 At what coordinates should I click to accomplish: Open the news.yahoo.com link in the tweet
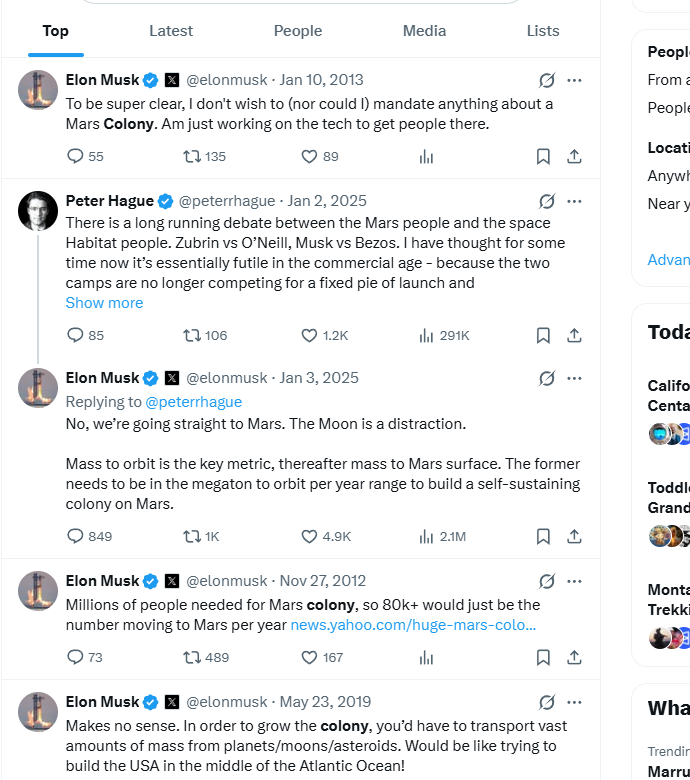point(413,625)
